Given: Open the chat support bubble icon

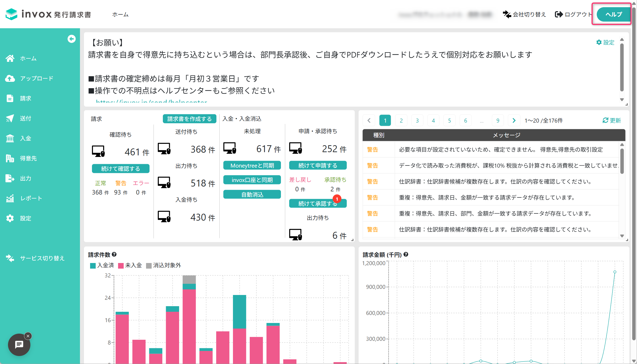Looking at the screenshot, I should tap(19, 345).
